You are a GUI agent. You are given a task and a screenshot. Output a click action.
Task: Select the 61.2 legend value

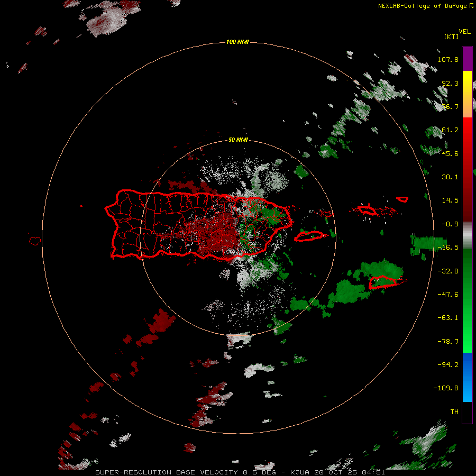click(x=450, y=130)
